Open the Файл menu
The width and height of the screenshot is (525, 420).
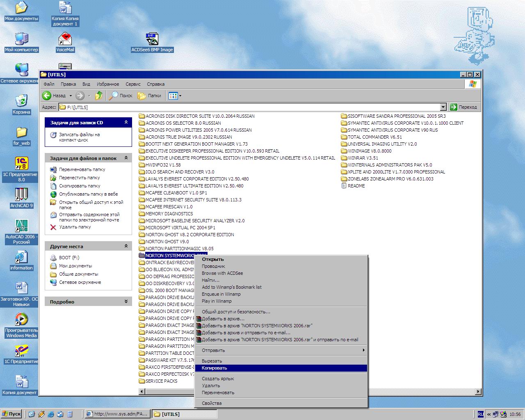tap(49, 84)
